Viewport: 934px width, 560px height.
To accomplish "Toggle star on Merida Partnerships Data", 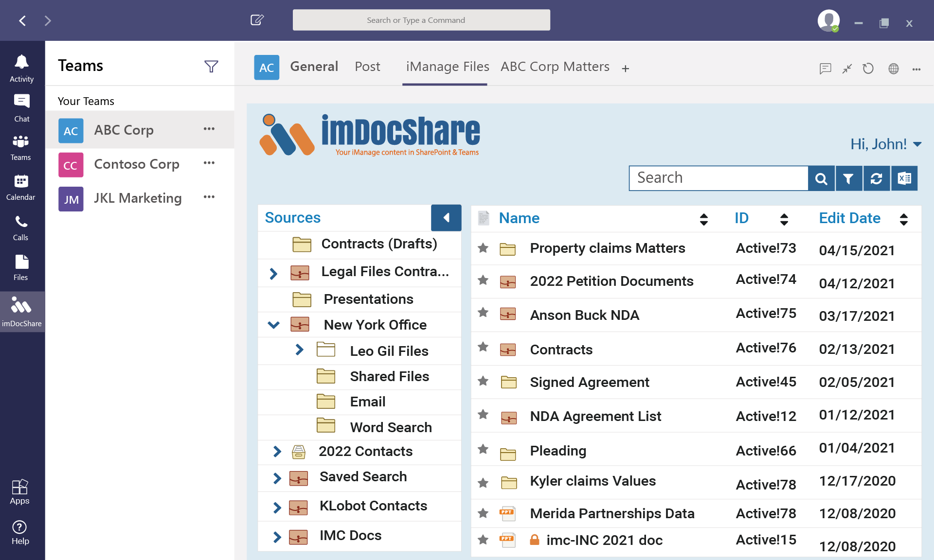I will tap(483, 513).
